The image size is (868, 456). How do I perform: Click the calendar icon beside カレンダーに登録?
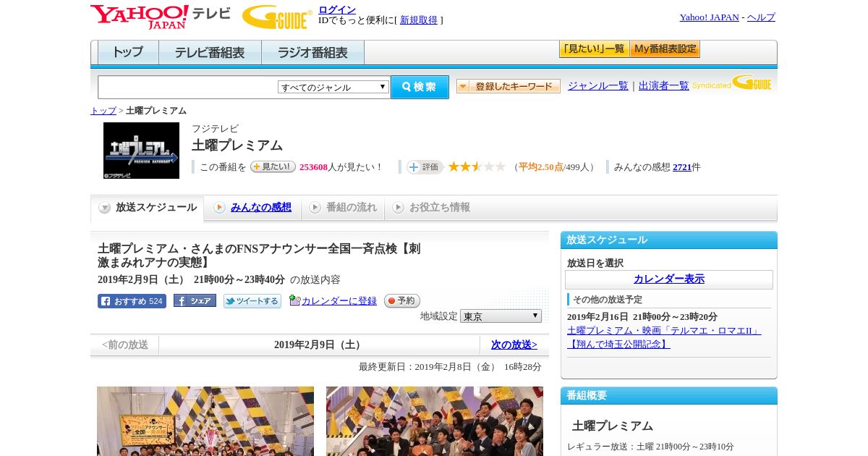point(294,300)
